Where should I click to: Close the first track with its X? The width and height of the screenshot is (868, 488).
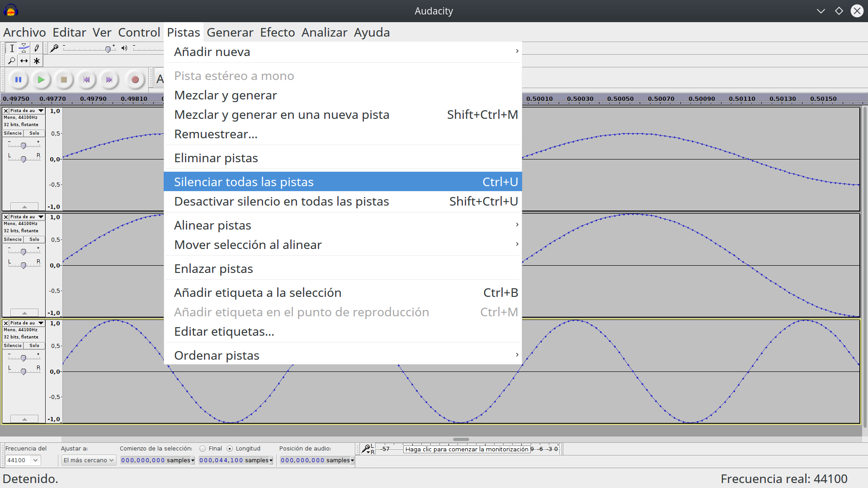[x=6, y=111]
